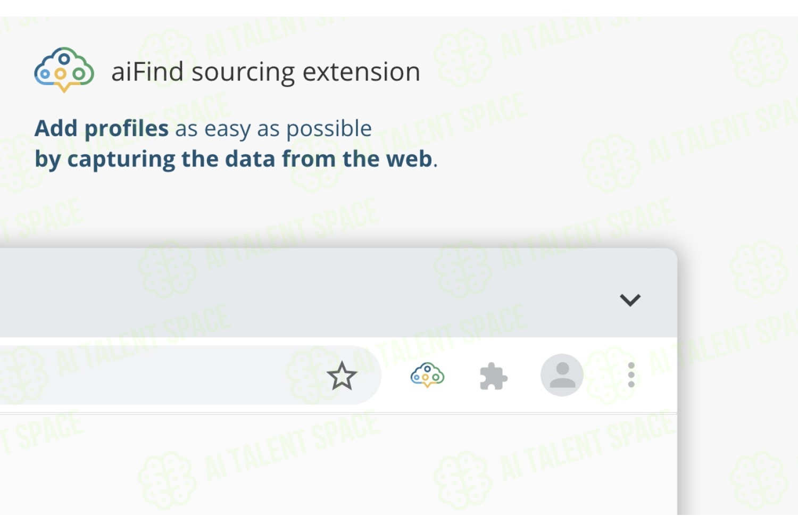Click the blank page content area
The image size is (798, 532).
pyautogui.click(x=338, y=464)
